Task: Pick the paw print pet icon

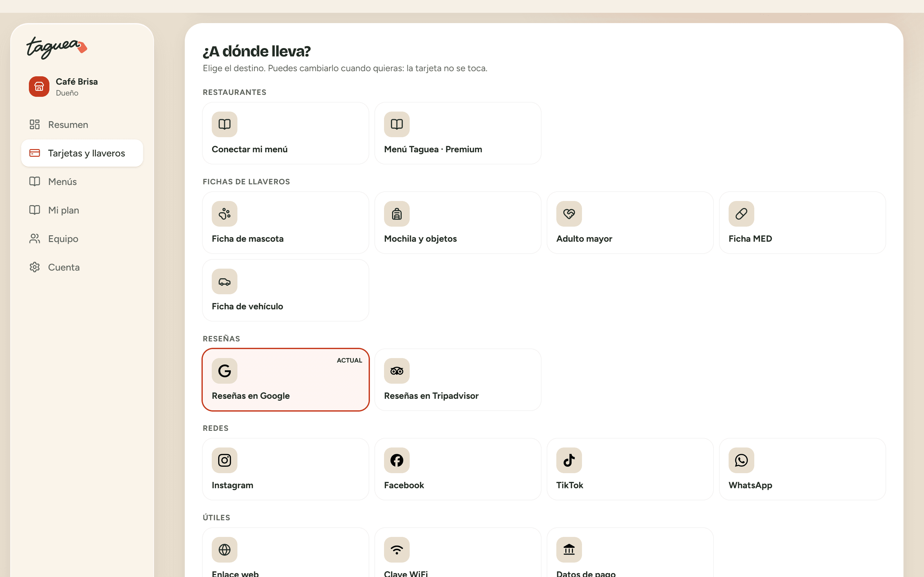Action: [x=225, y=214]
